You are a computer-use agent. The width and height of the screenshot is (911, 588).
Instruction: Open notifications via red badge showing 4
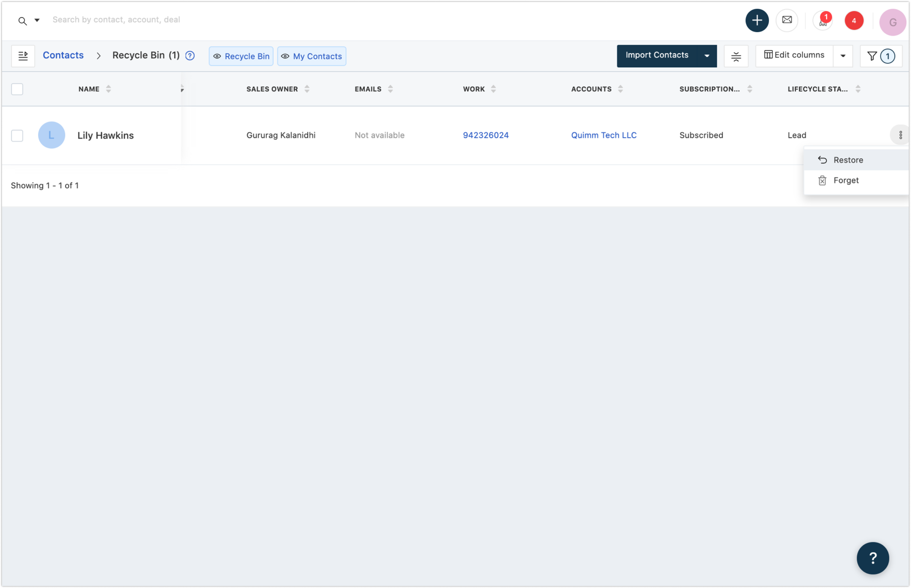click(x=855, y=21)
